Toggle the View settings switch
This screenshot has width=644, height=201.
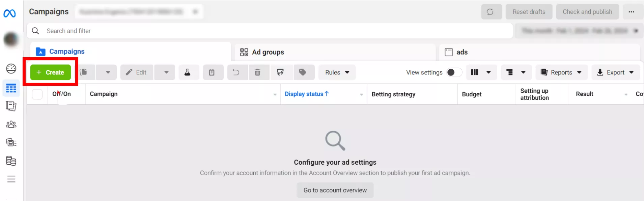point(454,72)
